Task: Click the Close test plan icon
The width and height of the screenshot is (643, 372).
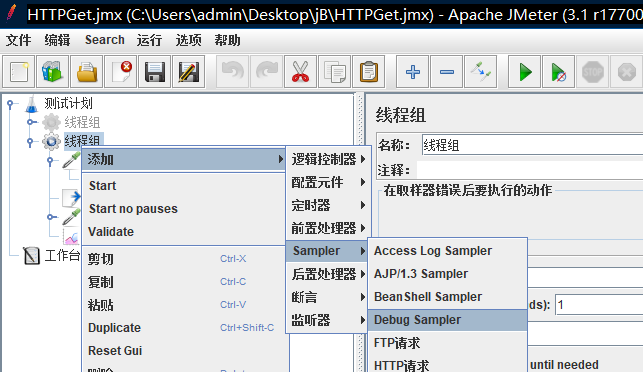Action: (x=121, y=72)
